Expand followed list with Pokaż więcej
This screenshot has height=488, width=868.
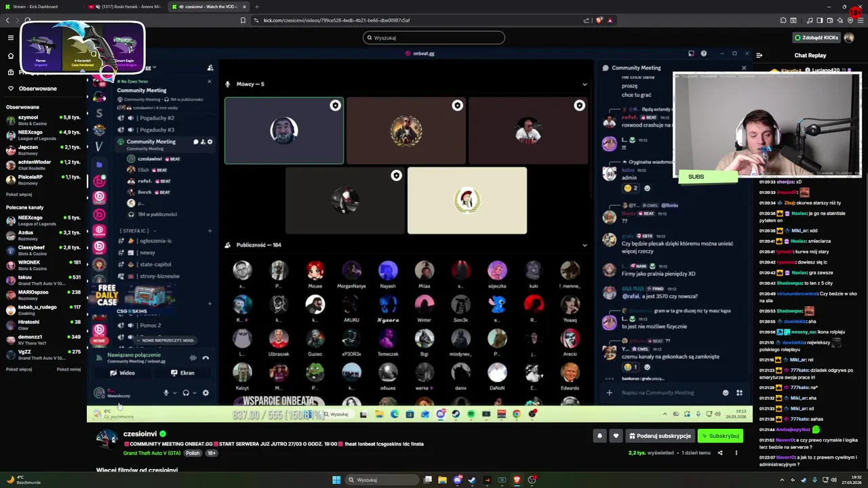coord(19,195)
